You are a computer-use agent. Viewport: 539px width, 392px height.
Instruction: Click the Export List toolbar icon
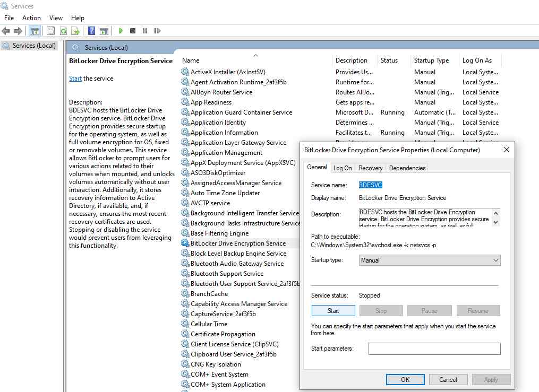(x=75, y=31)
